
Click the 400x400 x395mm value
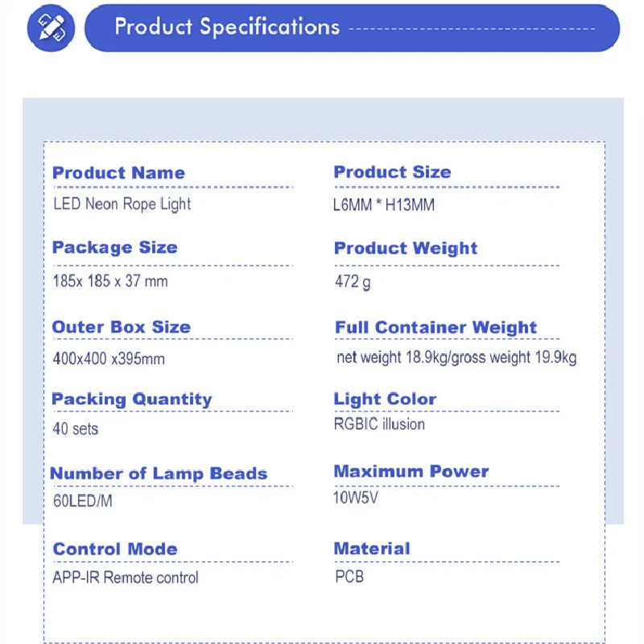pyautogui.click(x=109, y=358)
